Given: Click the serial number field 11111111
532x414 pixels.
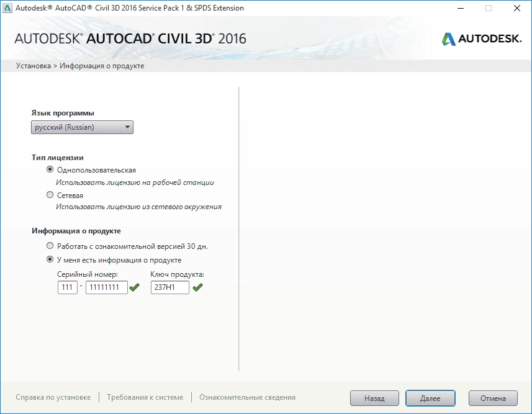Looking at the screenshot, I should tap(107, 287).
